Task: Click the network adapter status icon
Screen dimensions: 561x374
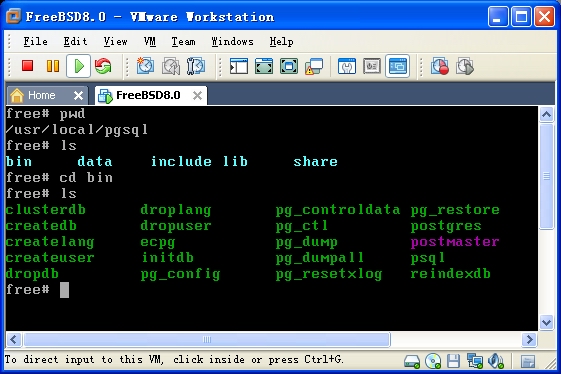Action: click(x=475, y=361)
